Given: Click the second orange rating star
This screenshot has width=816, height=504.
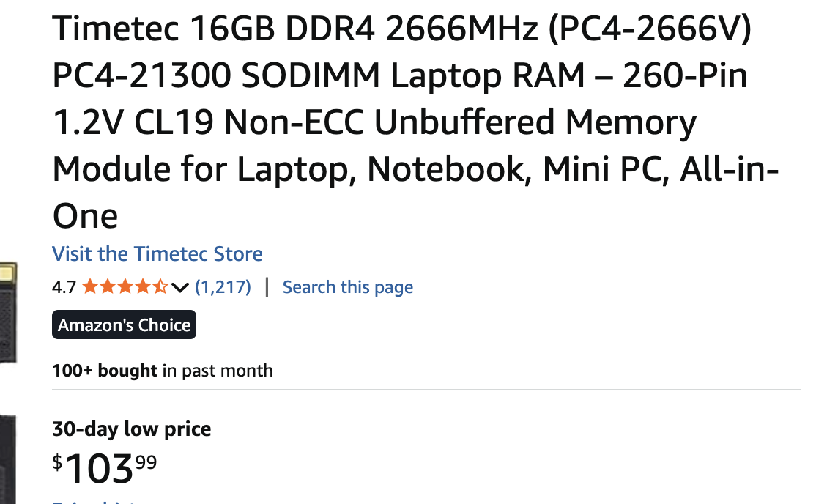Looking at the screenshot, I should 108,287.
